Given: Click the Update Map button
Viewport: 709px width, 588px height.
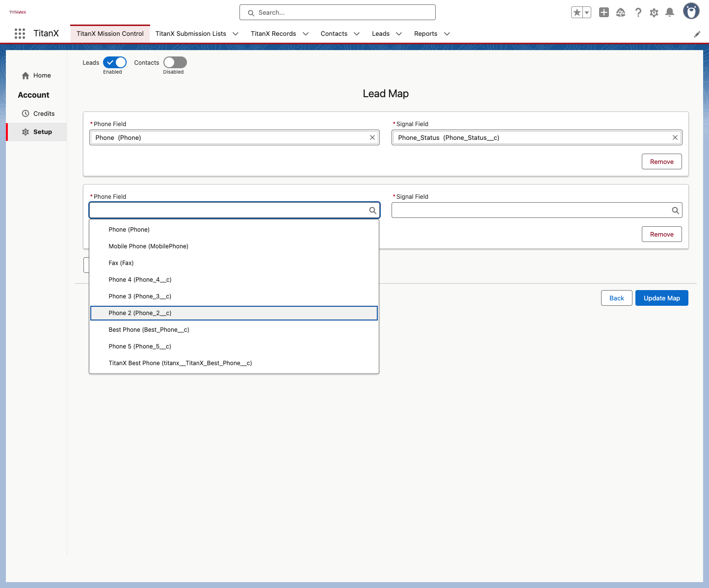Looking at the screenshot, I should pos(662,298).
